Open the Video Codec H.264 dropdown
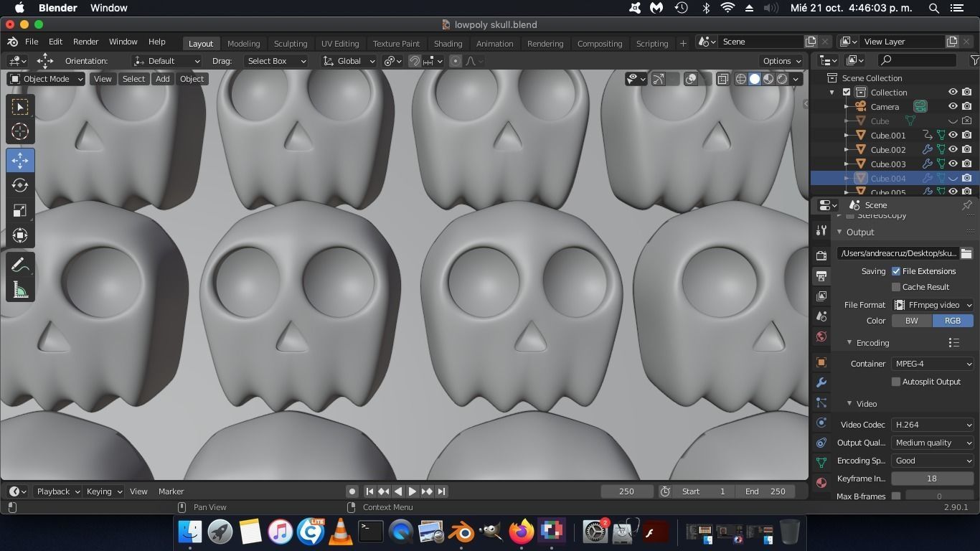 point(933,425)
